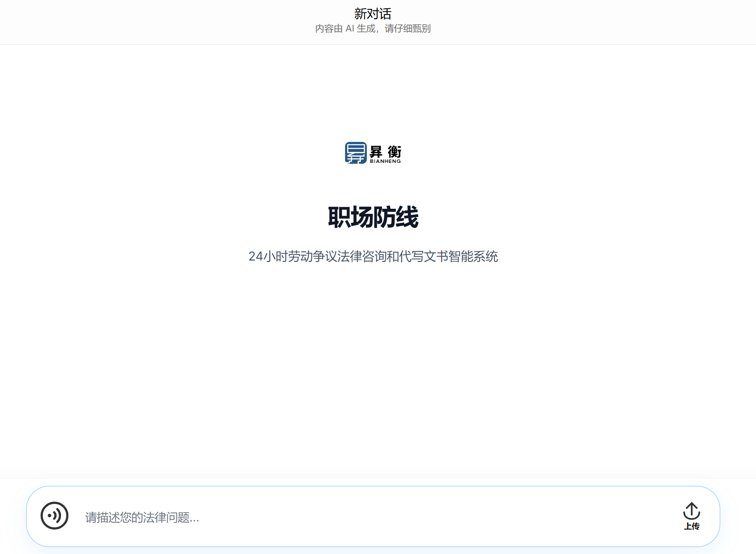Click the 新对话 title text
This screenshot has width=756, height=554.
coord(373,14)
